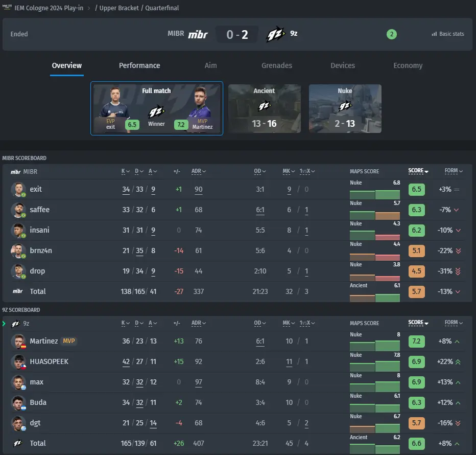Click the green badge with number 2
The image size is (476, 455).
(391, 34)
